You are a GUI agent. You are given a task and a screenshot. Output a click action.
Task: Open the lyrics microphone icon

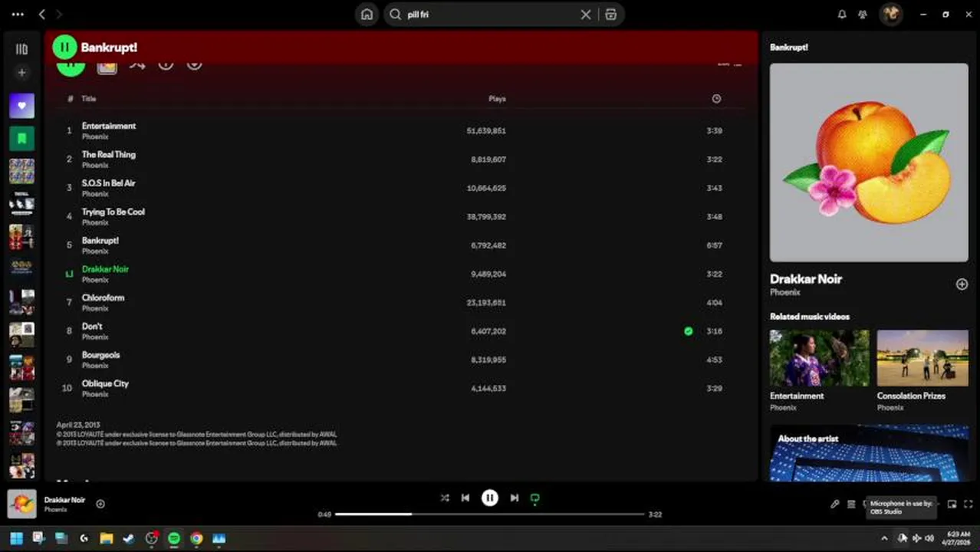point(835,504)
